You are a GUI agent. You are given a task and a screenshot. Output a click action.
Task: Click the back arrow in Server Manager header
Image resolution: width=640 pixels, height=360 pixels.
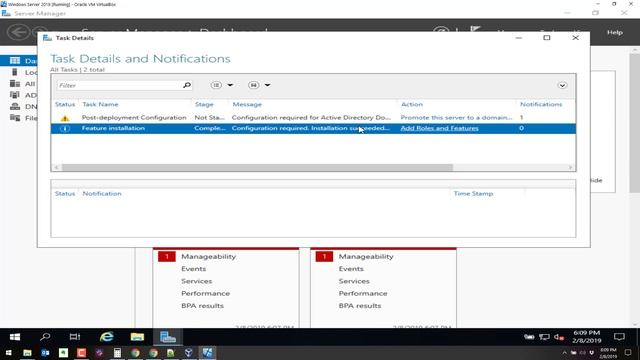(x=18, y=32)
